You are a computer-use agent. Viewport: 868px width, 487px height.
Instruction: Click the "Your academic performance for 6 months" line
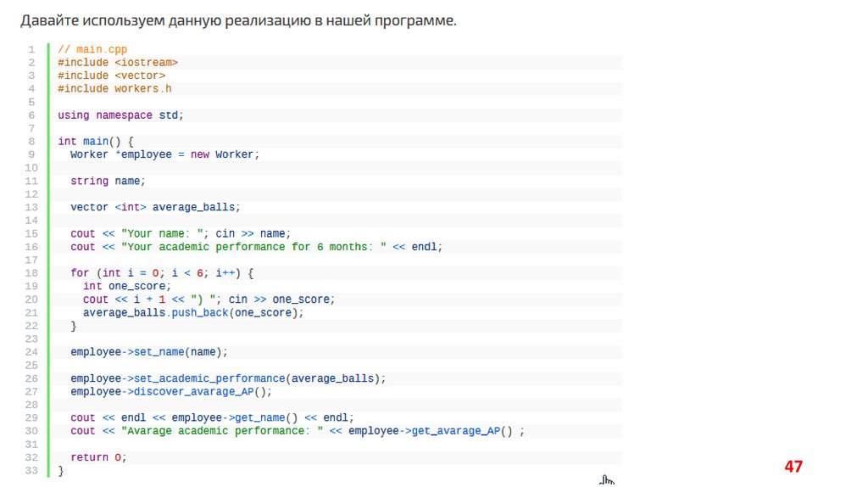pos(256,247)
